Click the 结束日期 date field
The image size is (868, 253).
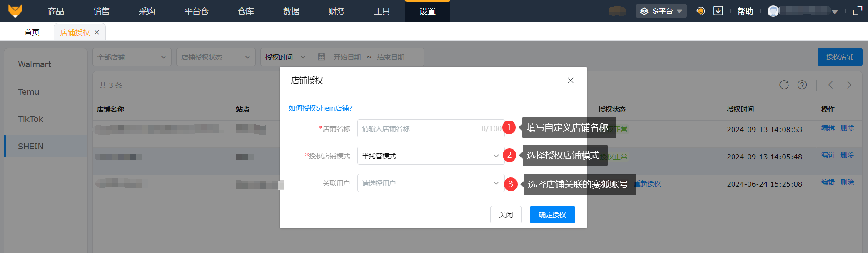coord(391,57)
